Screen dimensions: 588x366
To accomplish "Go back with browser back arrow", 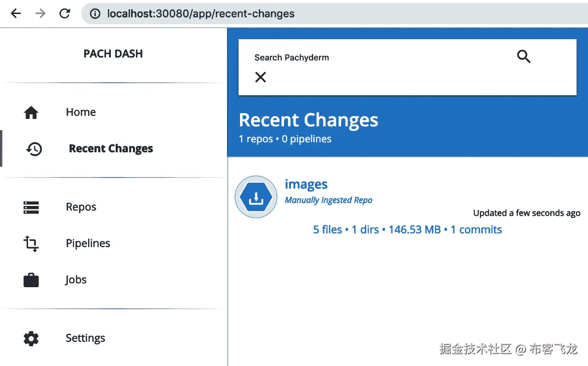I will [x=16, y=14].
